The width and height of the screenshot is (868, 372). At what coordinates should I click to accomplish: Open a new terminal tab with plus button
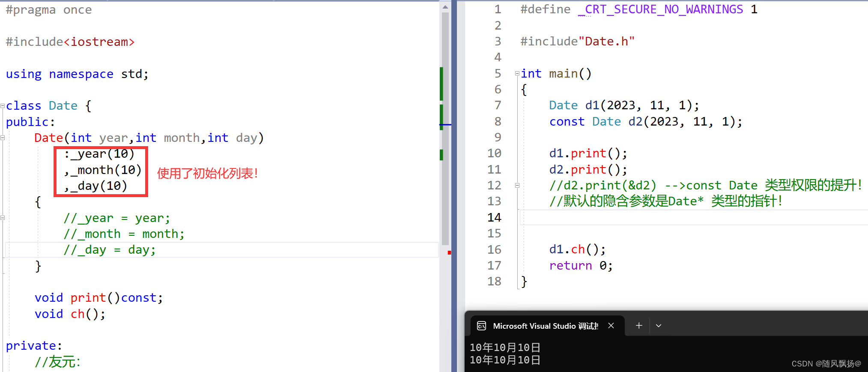point(639,326)
